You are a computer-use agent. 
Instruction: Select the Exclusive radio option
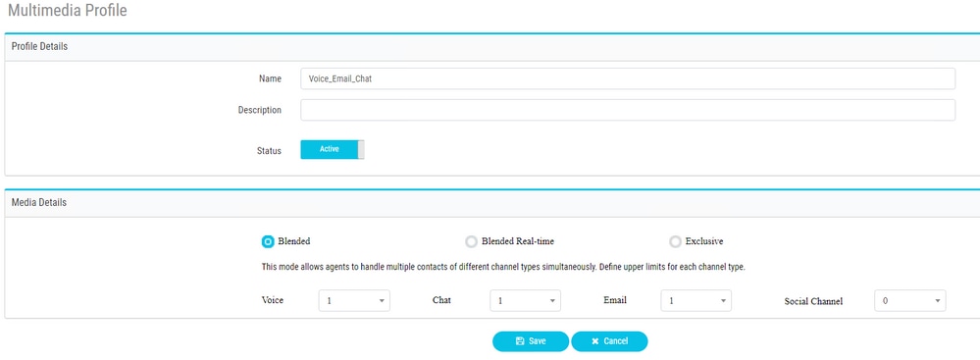coord(675,242)
